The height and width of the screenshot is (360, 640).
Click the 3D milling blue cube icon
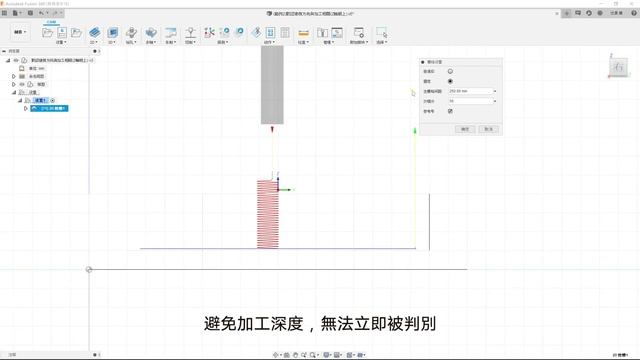click(113, 32)
